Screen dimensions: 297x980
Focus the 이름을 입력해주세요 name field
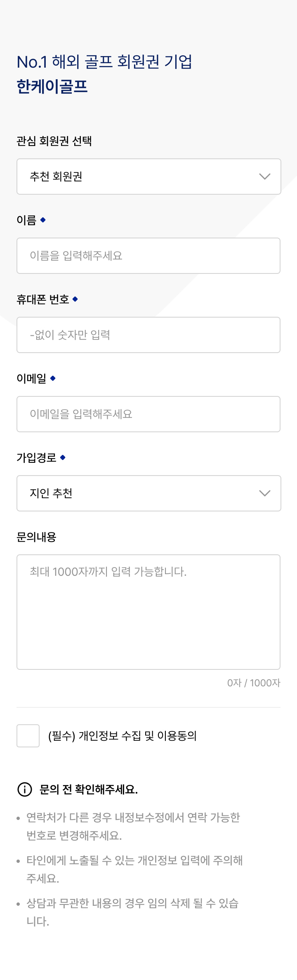pos(148,256)
